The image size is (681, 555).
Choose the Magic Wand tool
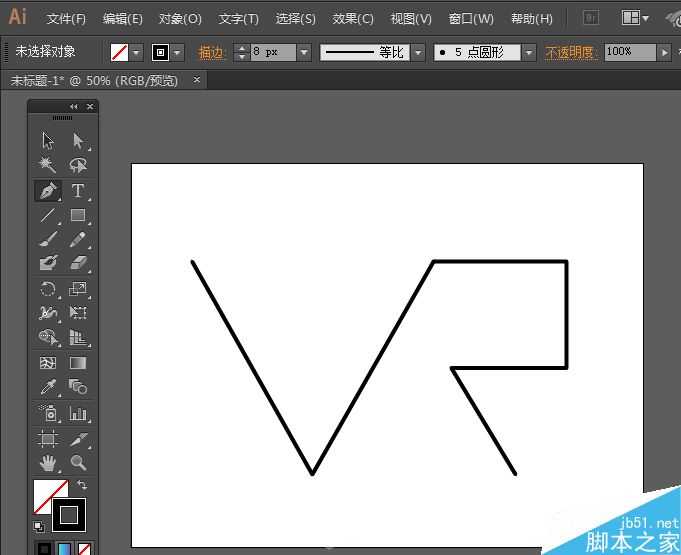47,165
